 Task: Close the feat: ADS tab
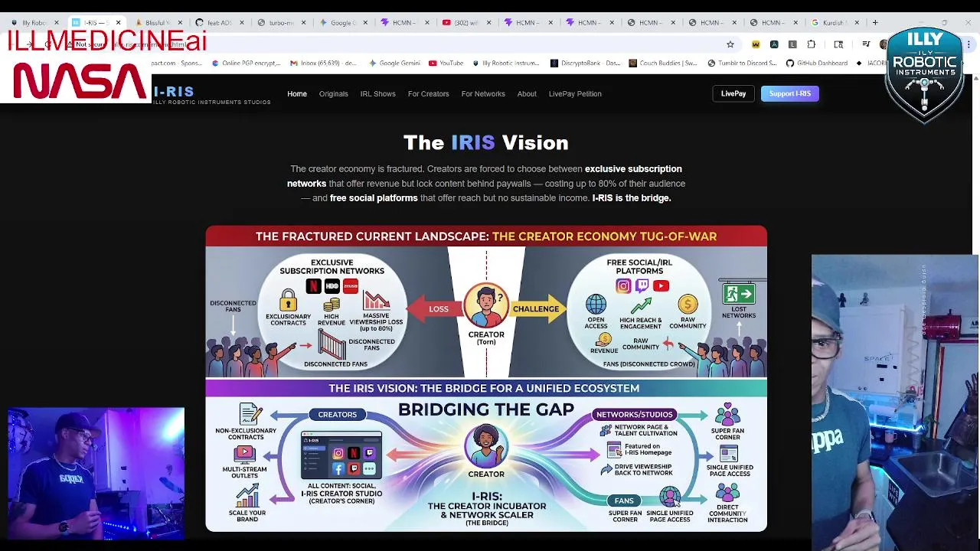[x=242, y=22]
